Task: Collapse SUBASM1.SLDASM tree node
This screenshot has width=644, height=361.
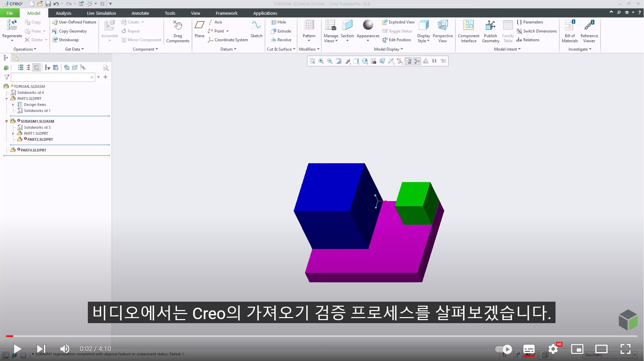Action: (6, 121)
